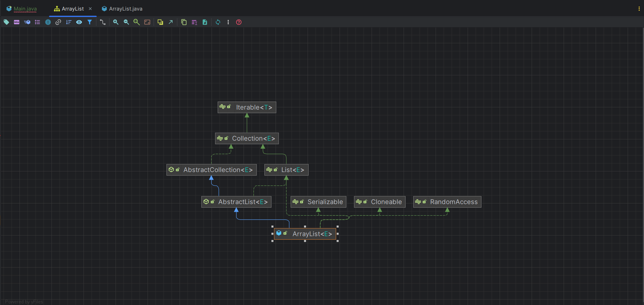Image resolution: width=644 pixels, height=305 pixels.
Task: Click the Show Dependencies link icon
Action: (x=58, y=22)
